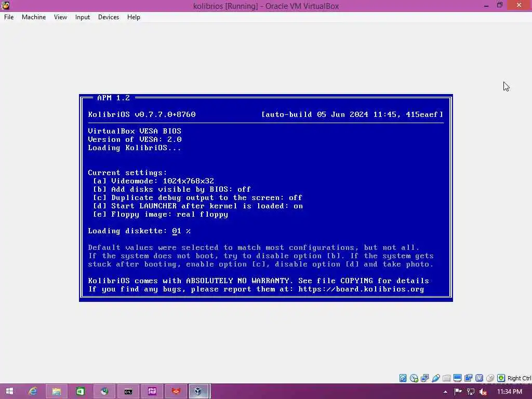Click the recording indicator icon
Viewport: 532px width, 399px height.
[x=468, y=378]
